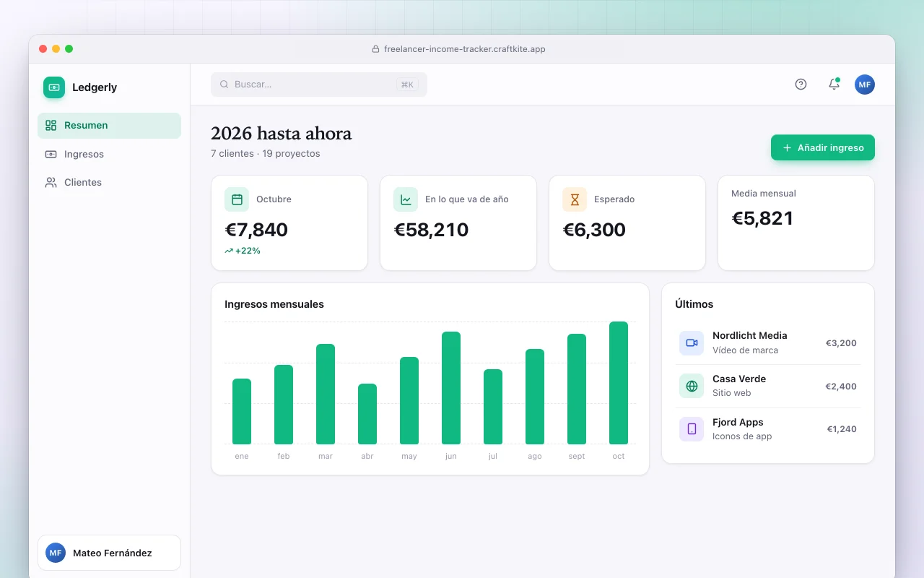Screen dimensions: 924x578
Task: Click the Ingresos mensuales chart title
Action: coord(274,304)
